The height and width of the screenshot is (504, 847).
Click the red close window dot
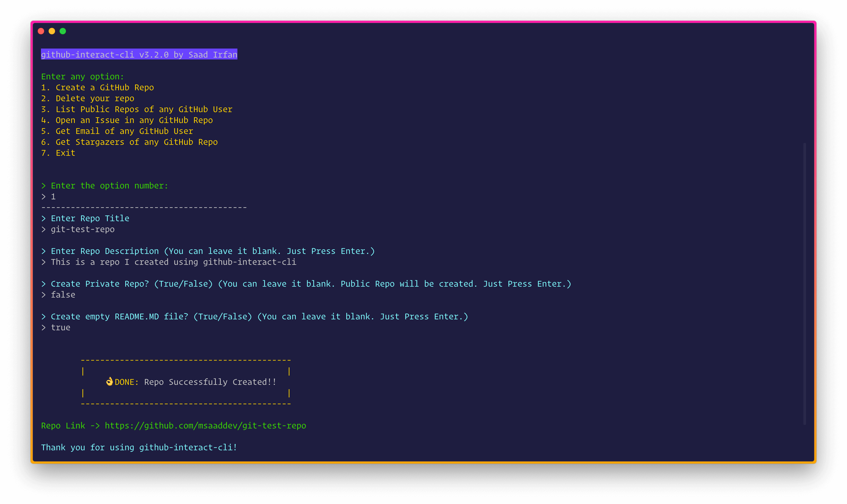pos(41,31)
